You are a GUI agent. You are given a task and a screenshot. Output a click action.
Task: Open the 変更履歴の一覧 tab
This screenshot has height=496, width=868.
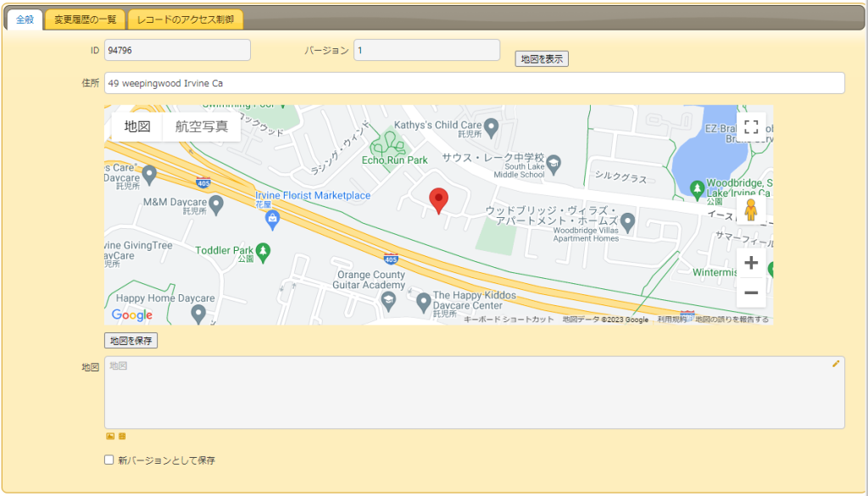click(86, 20)
